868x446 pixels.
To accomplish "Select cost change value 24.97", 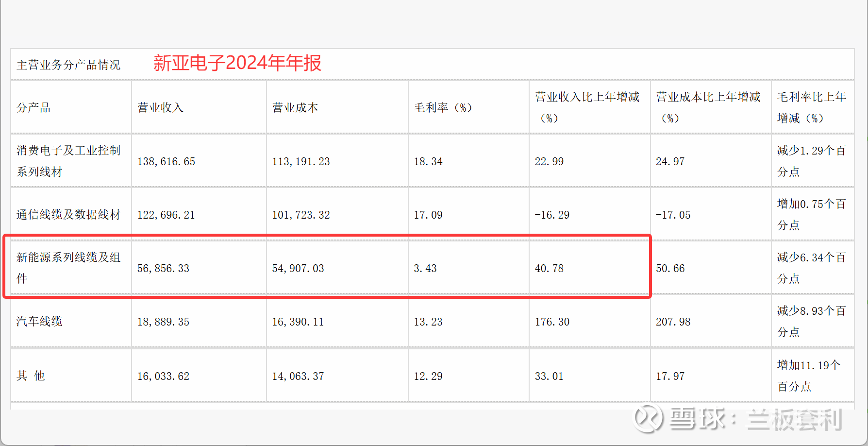I will click(670, 161).
